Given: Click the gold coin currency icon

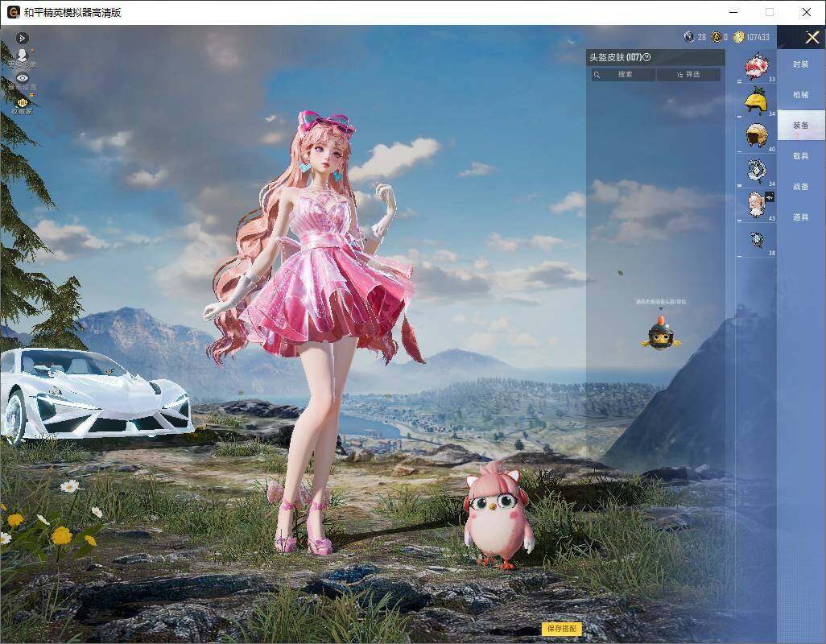Looking at the screenshot, I should tap(738, 37).
